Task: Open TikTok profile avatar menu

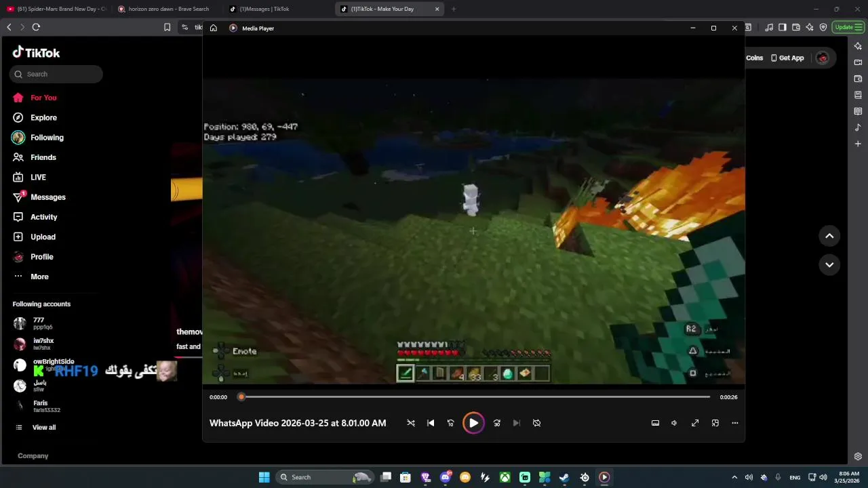Action: (823, 58)
